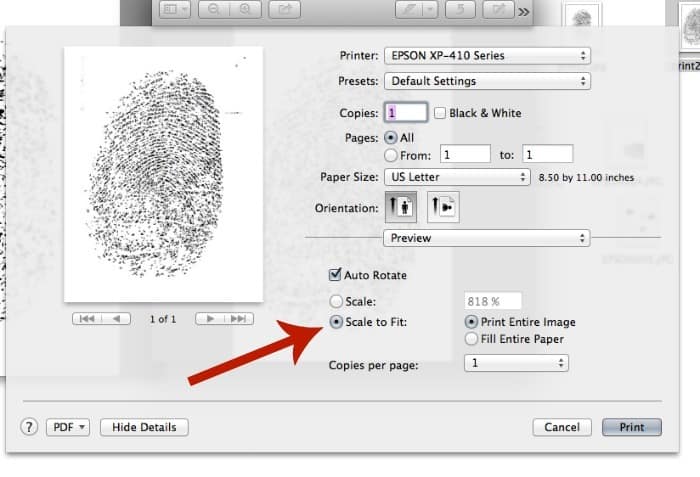Click the 8.50 by 11.00 inches text
The width and height of the screenshot is (700, 477).
pyautogui.click(x=586, y=177)
